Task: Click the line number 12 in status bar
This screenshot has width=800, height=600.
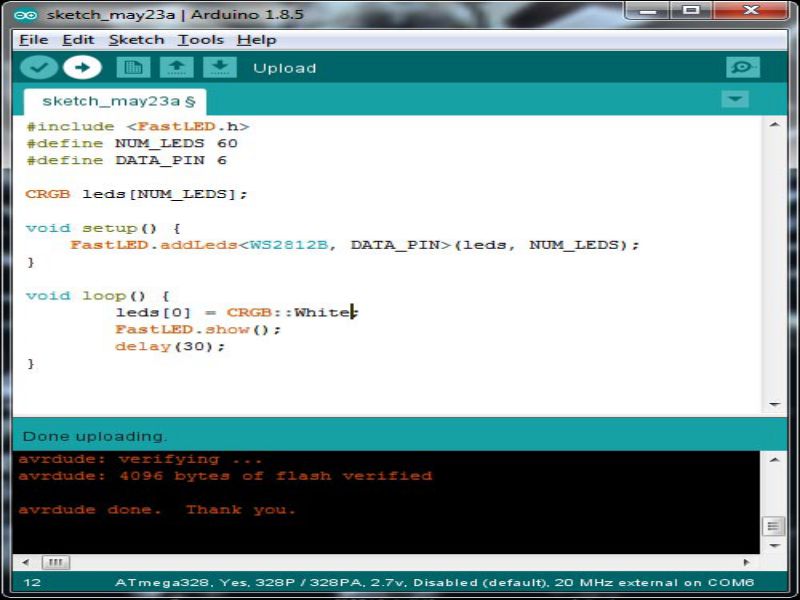Action: 32,583
